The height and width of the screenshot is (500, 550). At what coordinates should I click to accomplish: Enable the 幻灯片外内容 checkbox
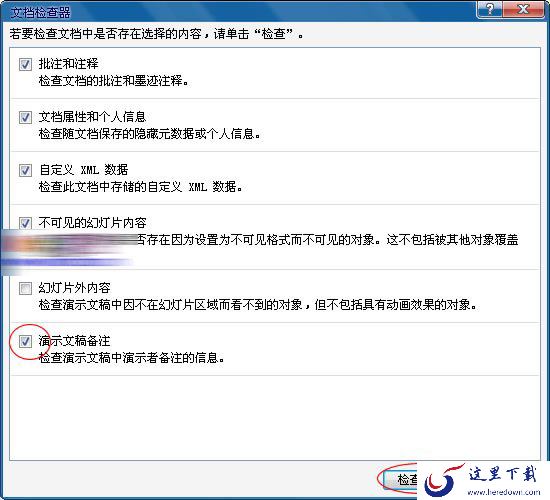25,288
